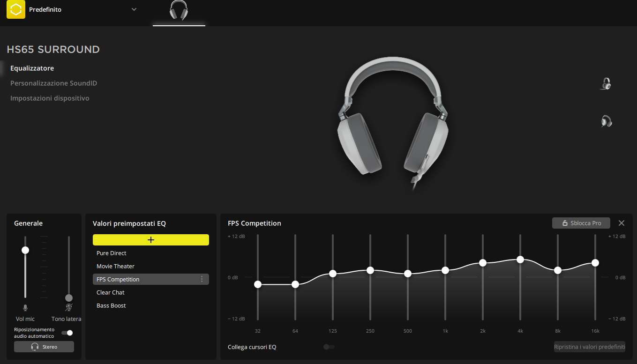The image size is (637, 364).
Task: Select the HS65 headset device tab icon
Action: (179, 10)
